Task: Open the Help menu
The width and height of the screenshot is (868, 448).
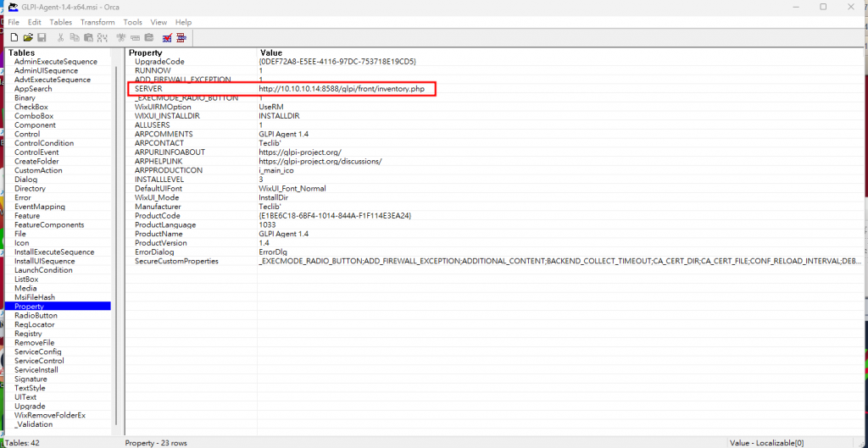Action: (183, 22)
